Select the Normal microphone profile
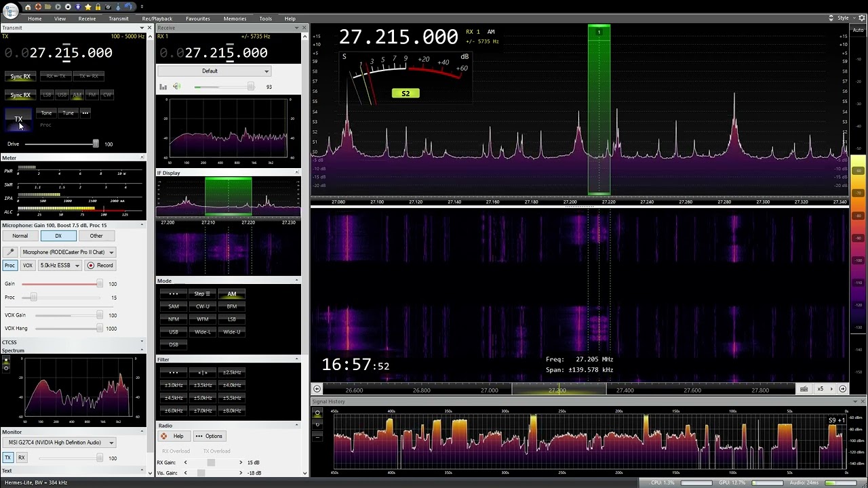 pyautogui.click(x=20, y=236)
